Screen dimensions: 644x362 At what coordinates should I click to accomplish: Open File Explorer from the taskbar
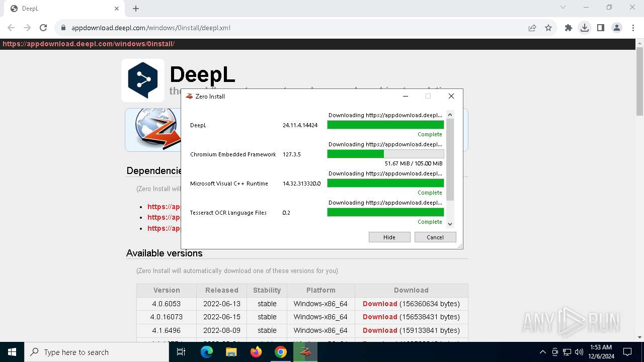click(x=231, y=352)
